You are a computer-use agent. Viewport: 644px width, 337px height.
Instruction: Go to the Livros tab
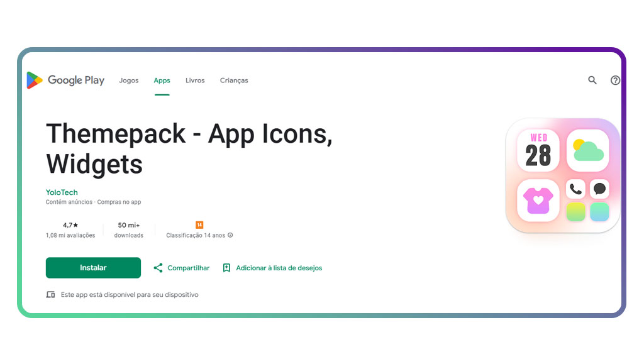(195, 80)
